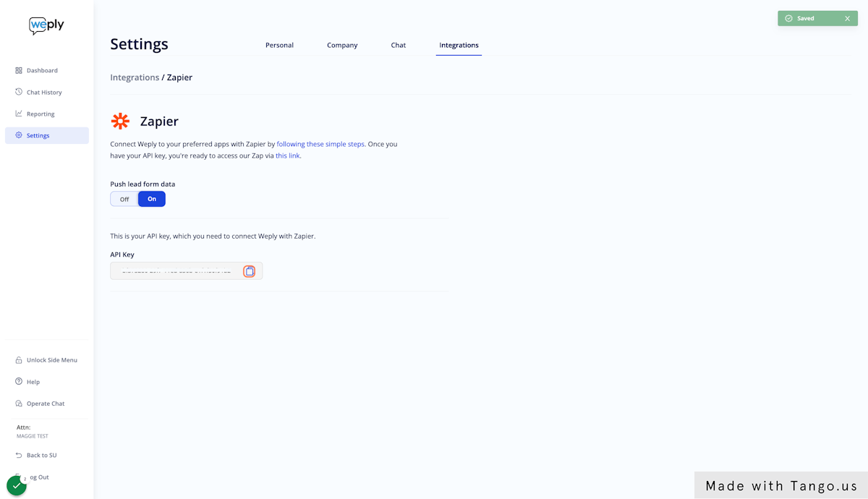Screen dimensions: 868x499
Task: Click the Settings gear icon
Action: (19, 135)
